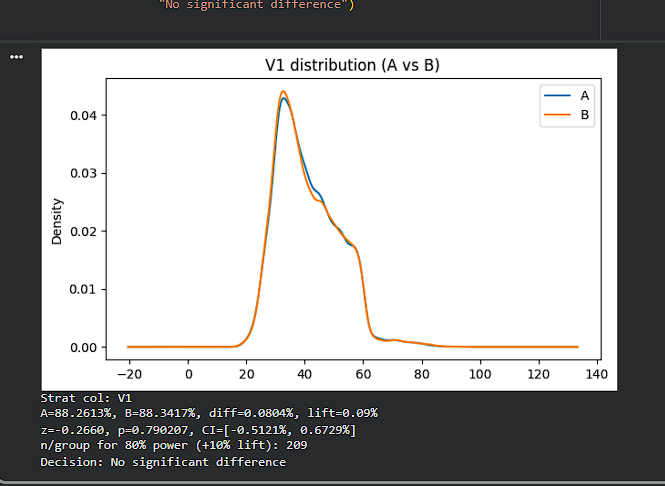Click the 'n/group for 80% power' output line
665x486 pixels.
(174, 445)
